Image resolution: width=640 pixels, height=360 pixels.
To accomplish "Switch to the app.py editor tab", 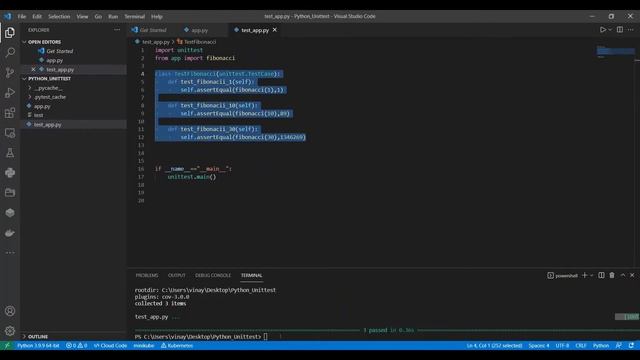I will click(200, 30).
